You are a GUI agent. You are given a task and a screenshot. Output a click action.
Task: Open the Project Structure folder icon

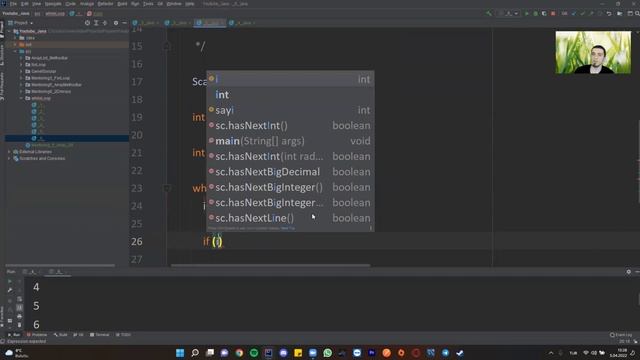tap(620, 13)
